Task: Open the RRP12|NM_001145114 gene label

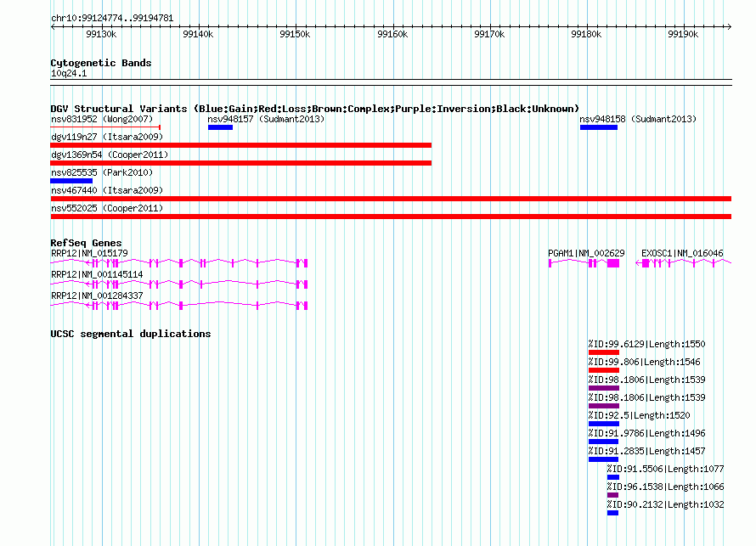Action: click(x=97, y=274)
